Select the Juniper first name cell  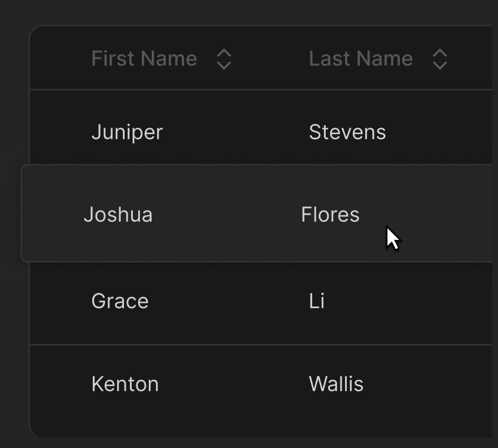(x=127, y=132)
